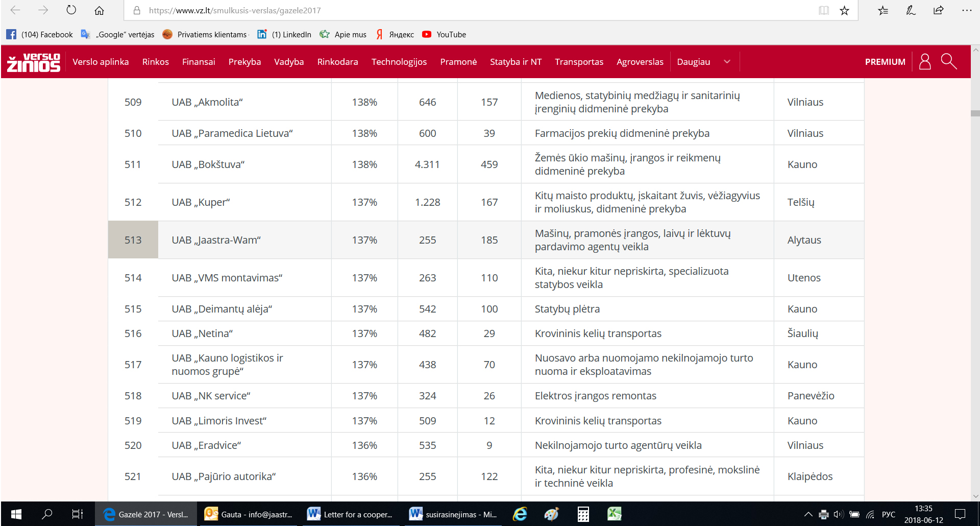This screenshot has width=980, height=526.
Task: Open Technologijos section
Action: 399,62
